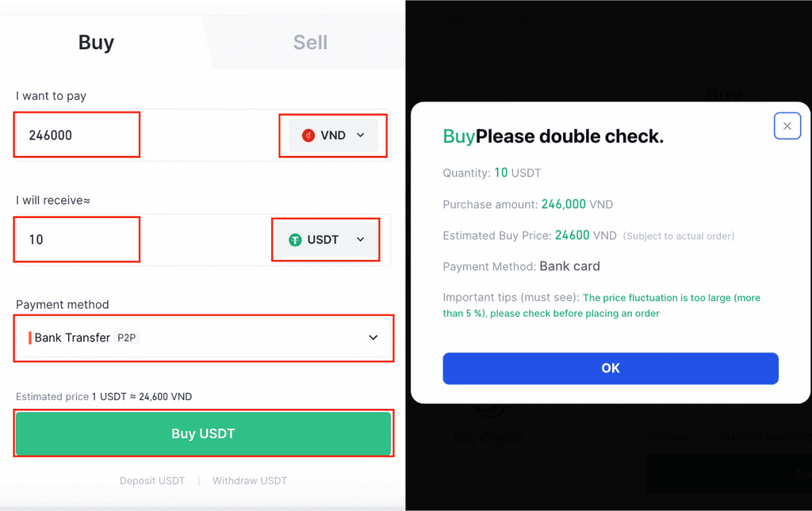
Task: Focus the receive amount field showing 10
Action: (x=77, y=239)
